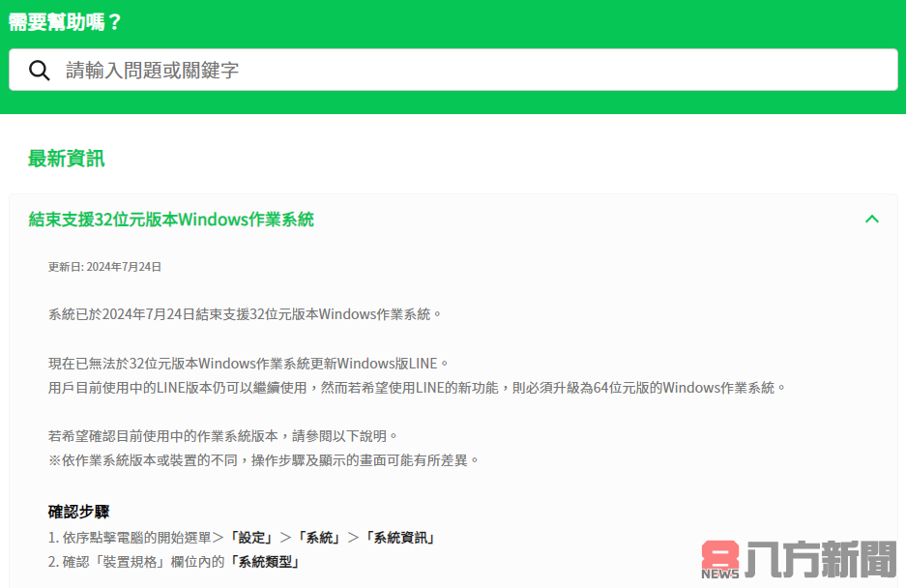Click the 確認步驟 heading
Screen dimensions: 906x588
click(78, 512)
